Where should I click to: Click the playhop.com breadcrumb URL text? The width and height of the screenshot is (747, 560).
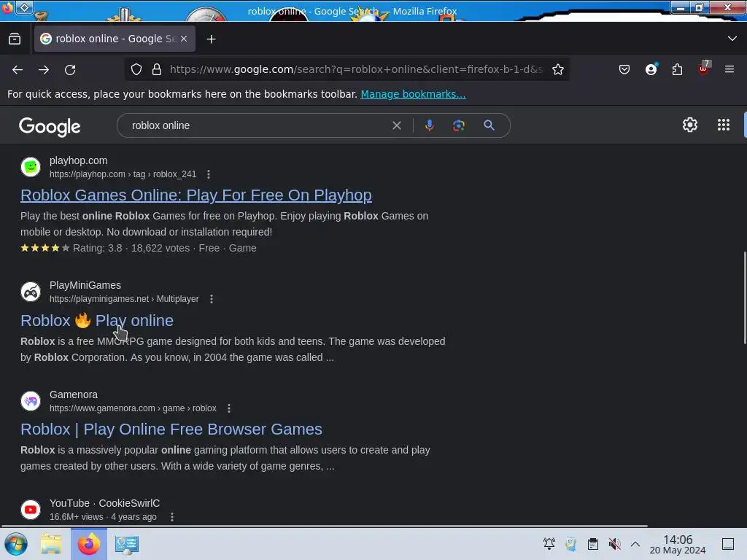(123, 174)
